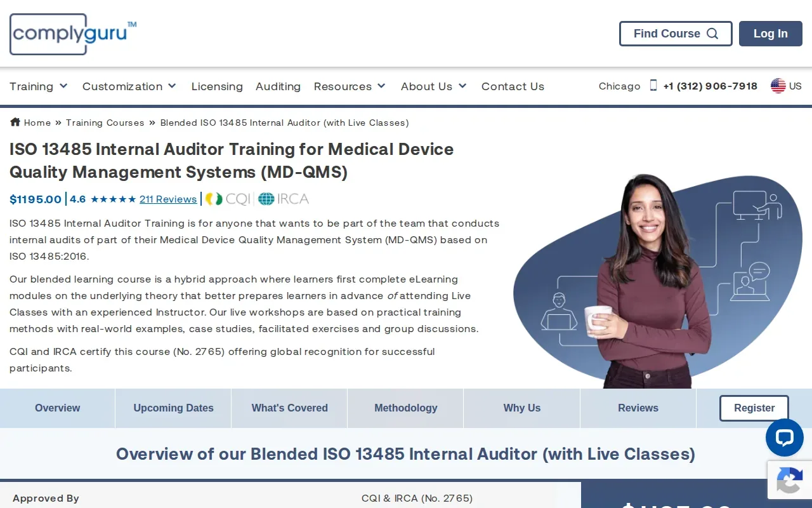Click the US flag icon
812x508 pixels.
pos(778,86)
